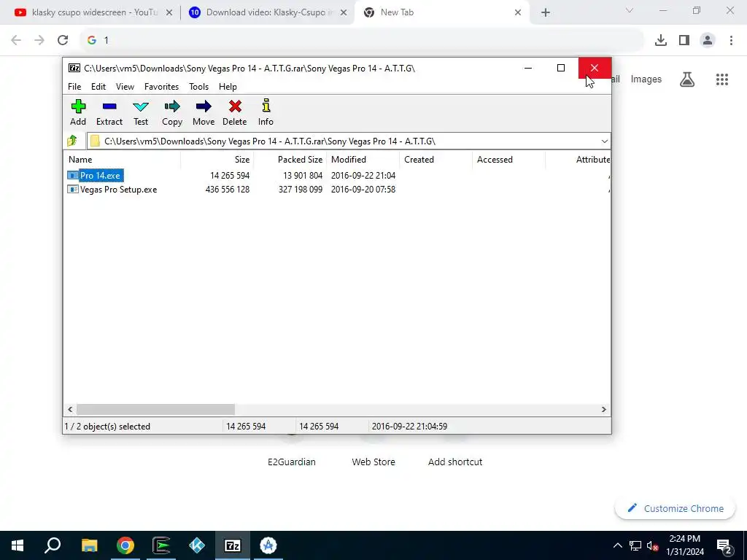Click the Copy toolbar icon

pos(172,113)
